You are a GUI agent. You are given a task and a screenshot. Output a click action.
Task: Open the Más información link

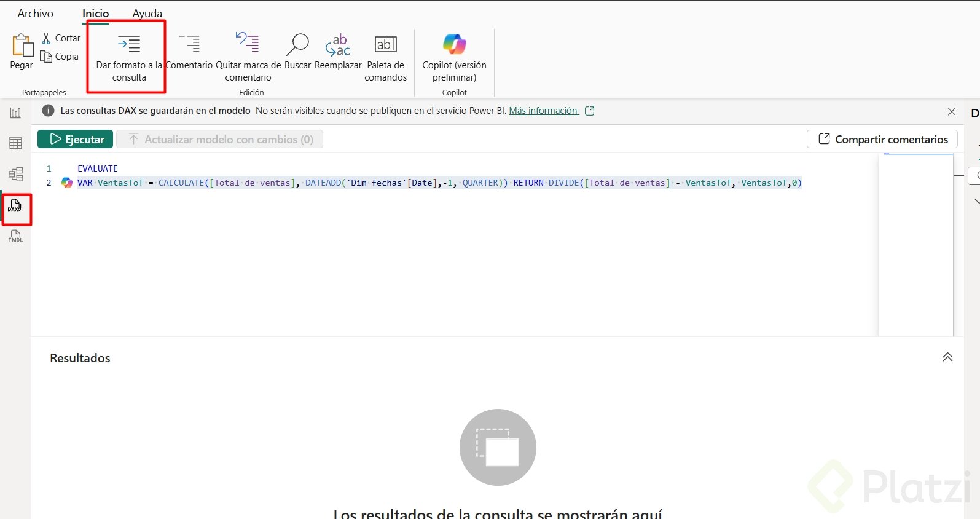click(x=544, y=111)
